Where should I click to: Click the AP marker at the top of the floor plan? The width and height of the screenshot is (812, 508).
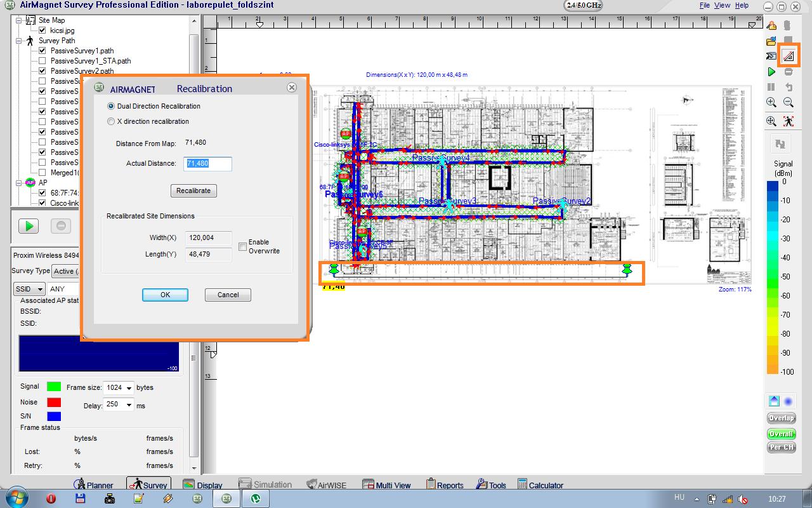click(x=346, y=133)
